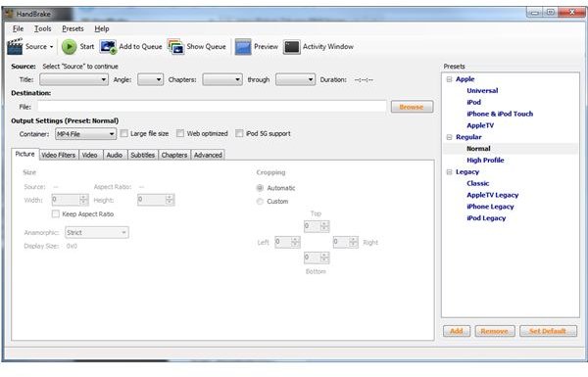The image size is (588, 377).
Task: Switch to the Audio tab
Action: pyautogui.click(x=115, y=155)
